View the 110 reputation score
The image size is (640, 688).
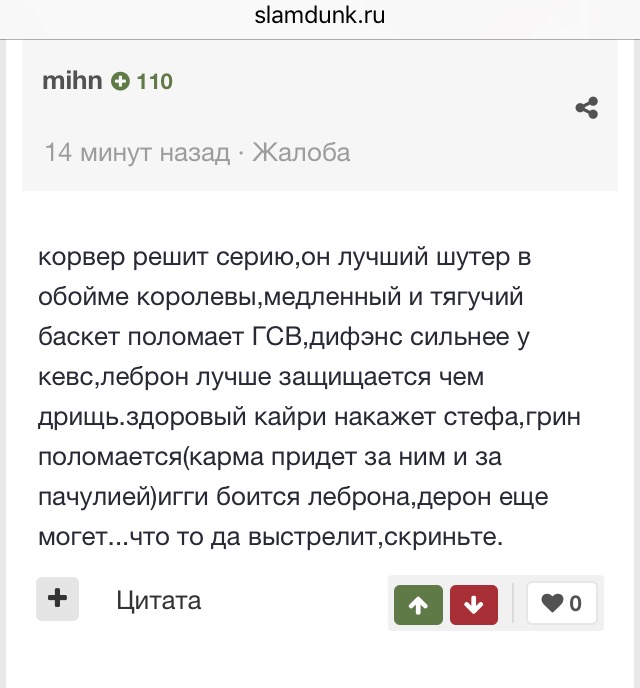[155, 82]
